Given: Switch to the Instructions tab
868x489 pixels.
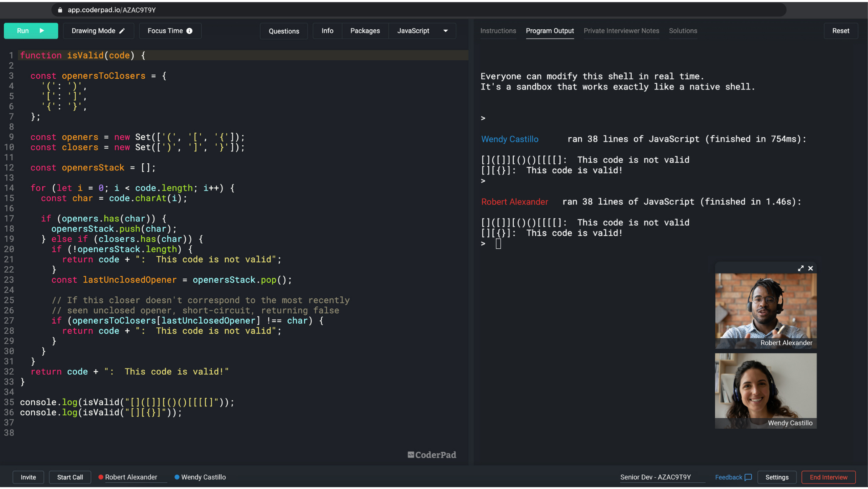Looking at the screenshot, I should [x=498, y=31].
